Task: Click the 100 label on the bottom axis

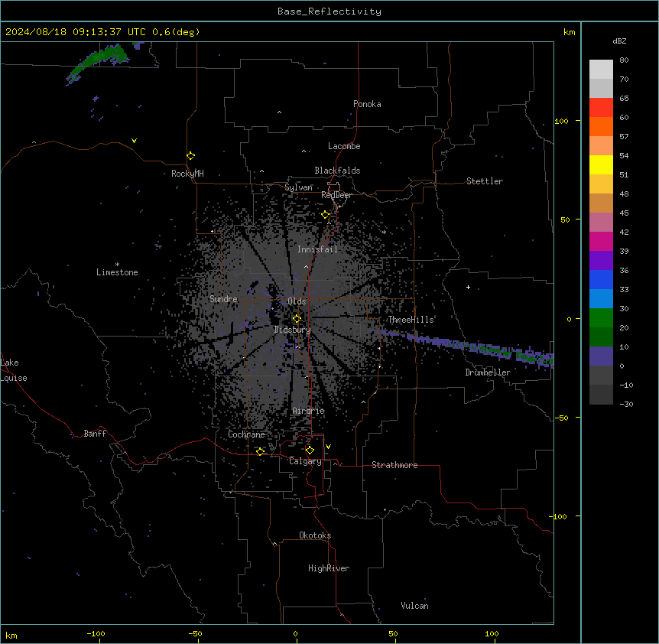Action: click(492, 633)
